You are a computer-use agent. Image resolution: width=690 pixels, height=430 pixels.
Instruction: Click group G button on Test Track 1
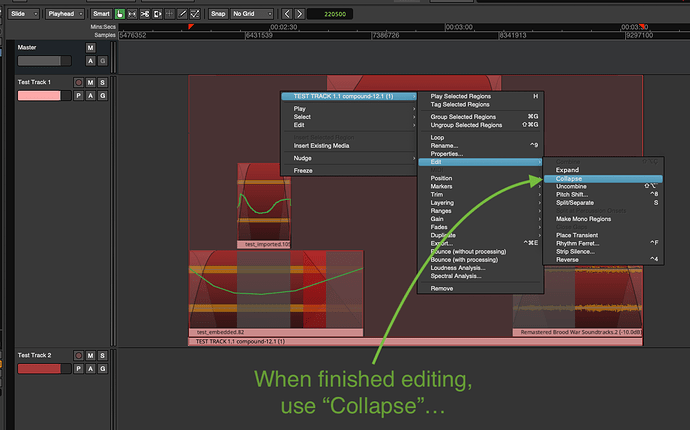103,96
